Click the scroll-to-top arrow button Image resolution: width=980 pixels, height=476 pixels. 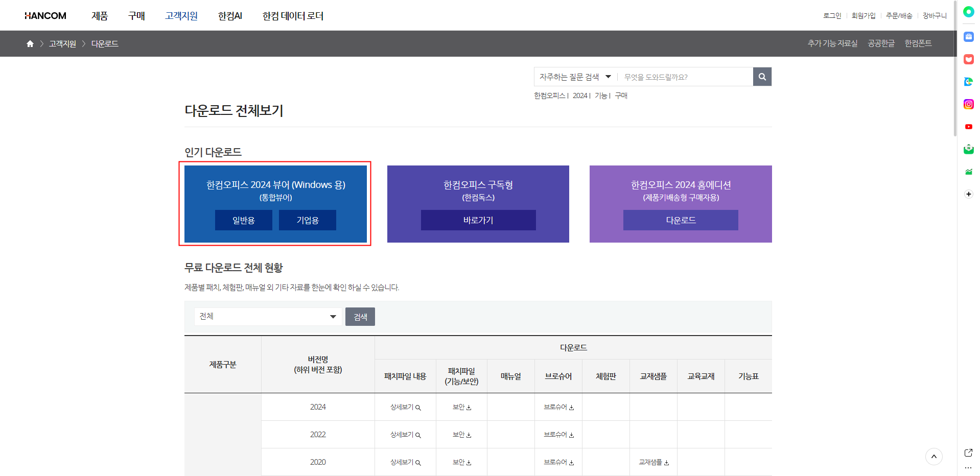(x=934, y=457)
